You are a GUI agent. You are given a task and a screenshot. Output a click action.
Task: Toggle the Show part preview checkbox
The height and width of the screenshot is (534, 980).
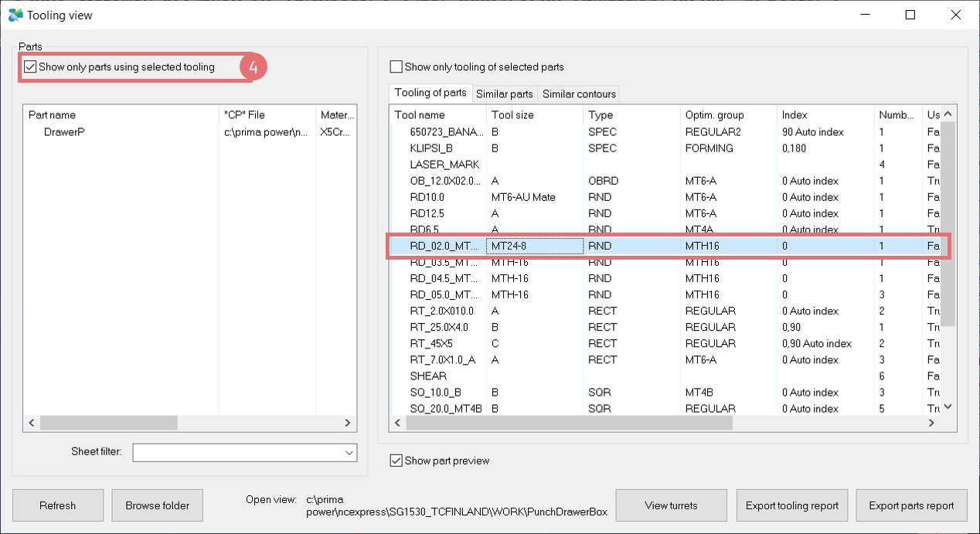396,461
